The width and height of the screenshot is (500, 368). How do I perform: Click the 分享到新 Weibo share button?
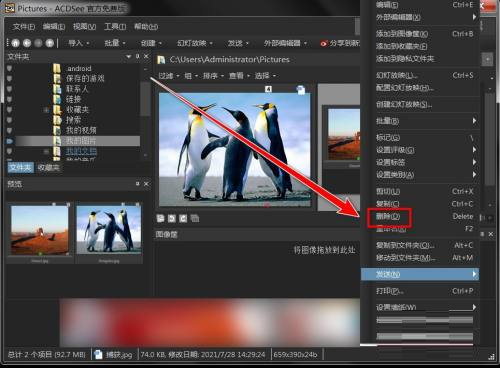pyautogui.click(x=340, y=43)
